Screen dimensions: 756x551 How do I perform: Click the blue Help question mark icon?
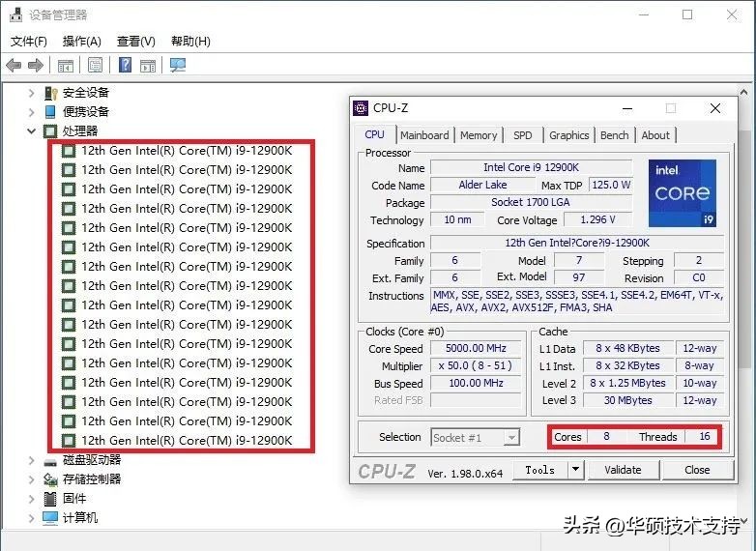(x=125, y=65)
